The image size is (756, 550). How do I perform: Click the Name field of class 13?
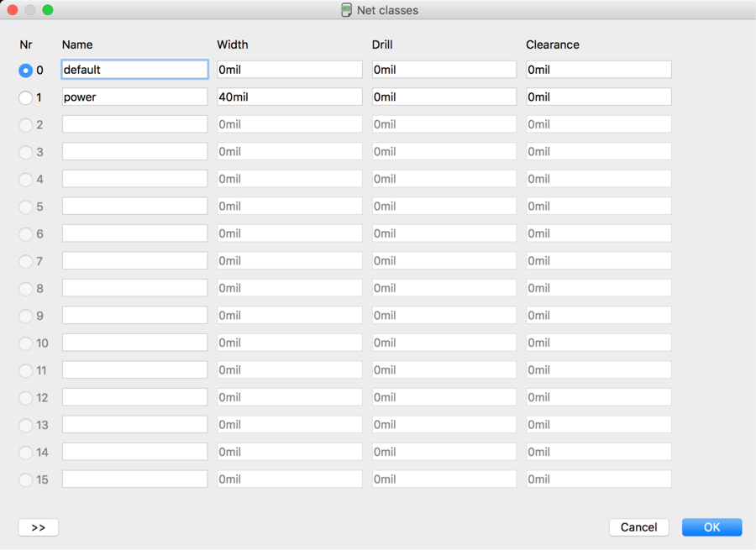pos(135,425)
